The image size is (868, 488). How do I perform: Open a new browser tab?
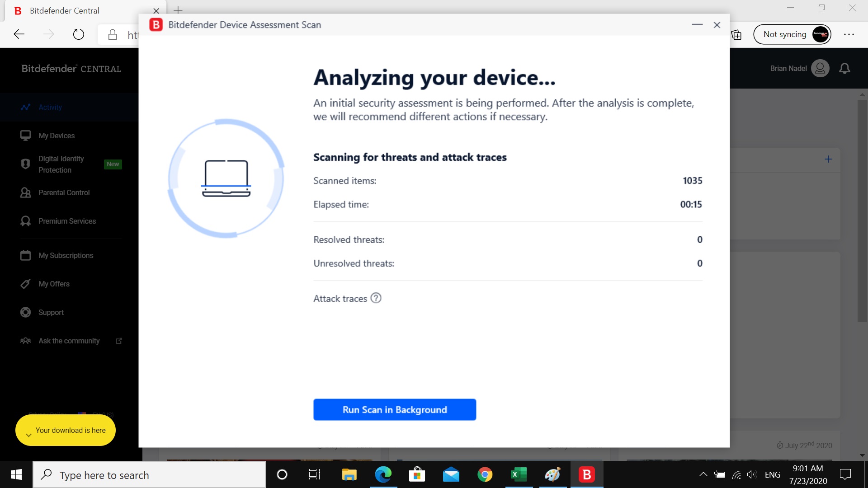coord(178,10)
